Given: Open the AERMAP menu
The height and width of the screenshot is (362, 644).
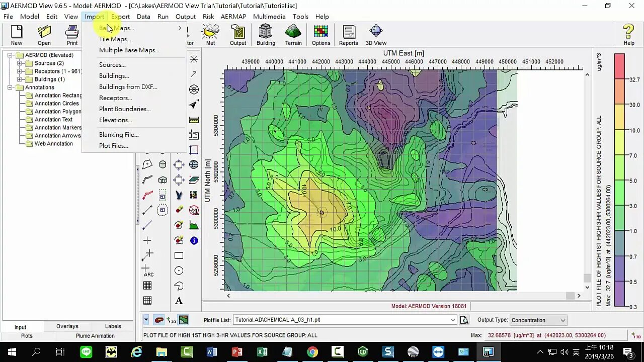Looking at the screenshot, I should pos(233,17).
